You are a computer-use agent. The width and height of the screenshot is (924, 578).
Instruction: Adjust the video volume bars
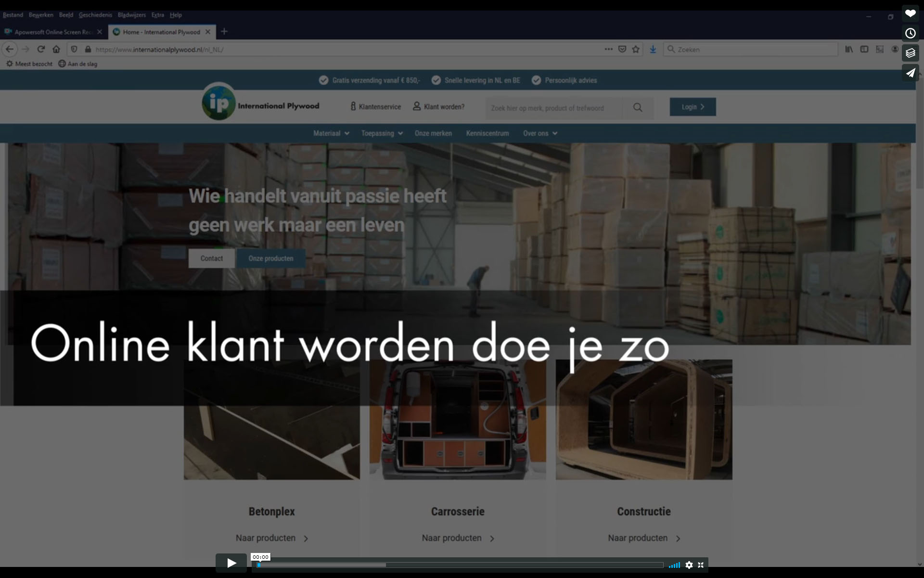point(674,565)
